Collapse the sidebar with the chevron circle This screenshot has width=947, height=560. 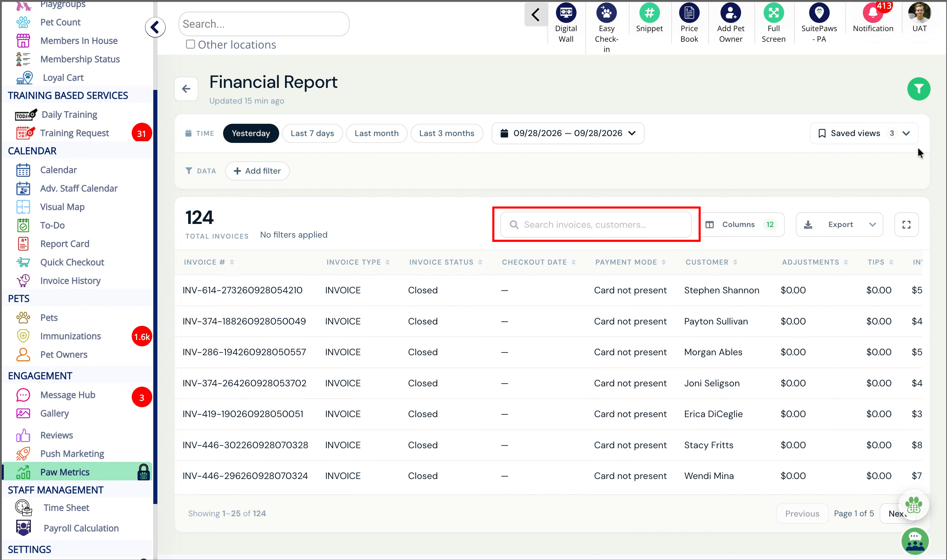tap(155, 27)
